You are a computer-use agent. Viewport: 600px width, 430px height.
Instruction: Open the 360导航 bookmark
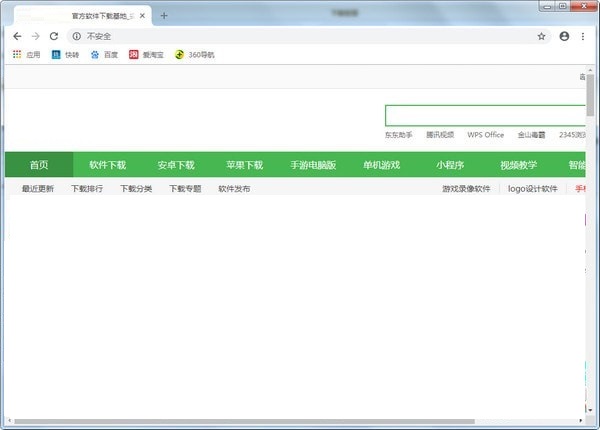pyautogui.click(x=194, y=55)
